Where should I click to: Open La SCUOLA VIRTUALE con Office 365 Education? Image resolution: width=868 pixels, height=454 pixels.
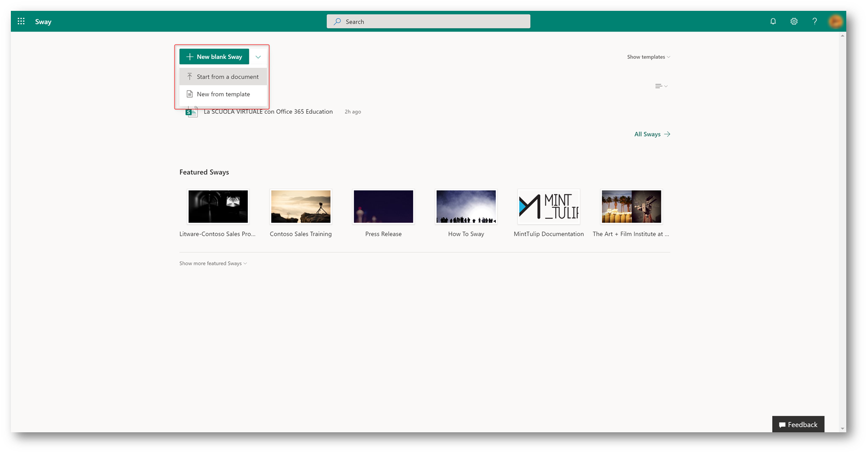268,112
